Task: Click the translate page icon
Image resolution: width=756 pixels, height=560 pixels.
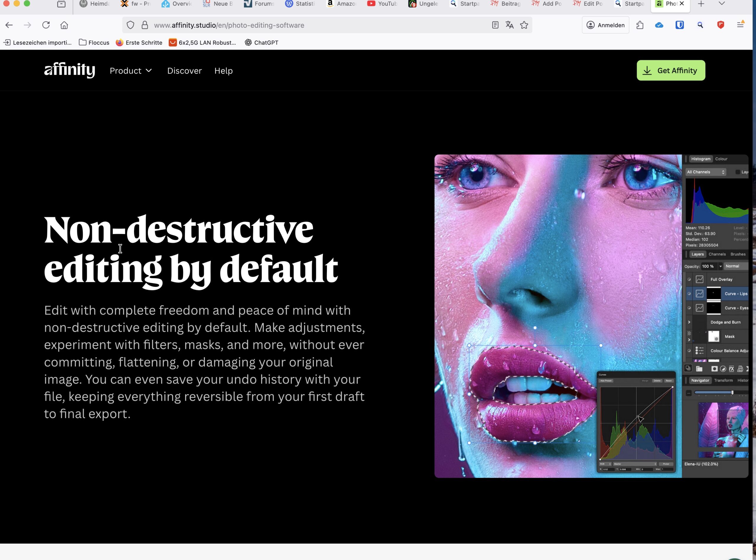Action: 509,25
